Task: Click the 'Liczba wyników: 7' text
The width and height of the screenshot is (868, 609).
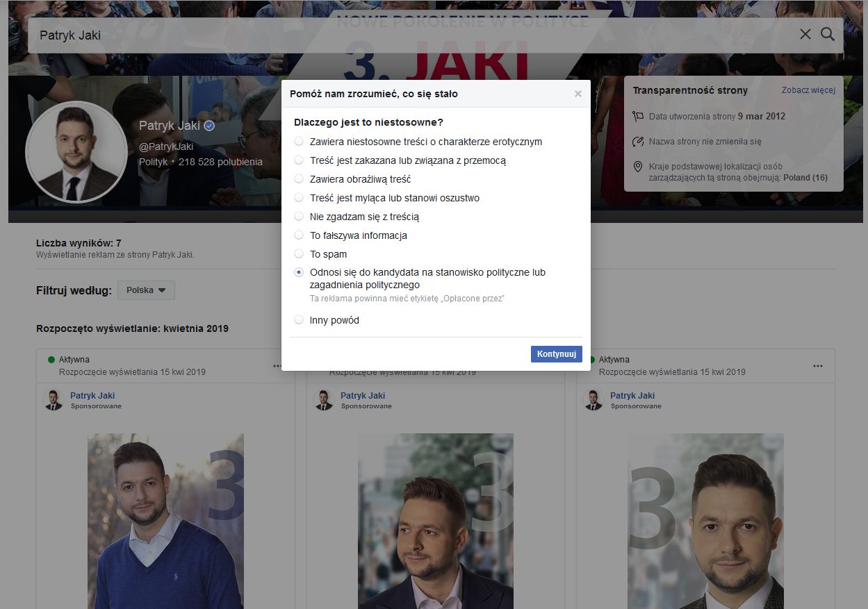Action: (79, 243)
